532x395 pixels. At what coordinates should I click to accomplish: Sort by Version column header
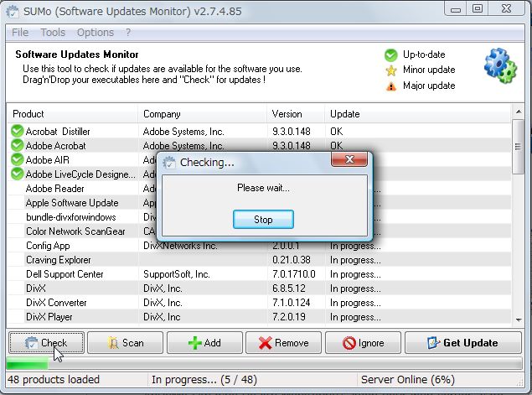click(296, 114)
